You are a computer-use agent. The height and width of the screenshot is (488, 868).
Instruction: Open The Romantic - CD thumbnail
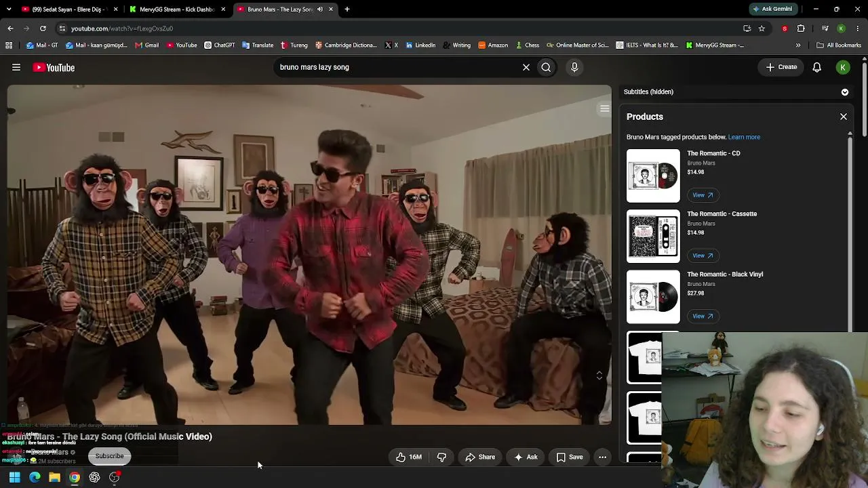tap(653, 176)
